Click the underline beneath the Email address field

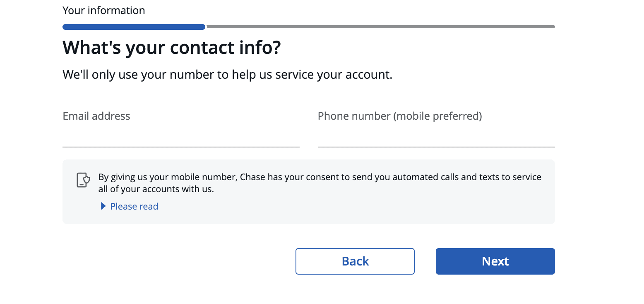pyautogui.click(x=181, y=147)
